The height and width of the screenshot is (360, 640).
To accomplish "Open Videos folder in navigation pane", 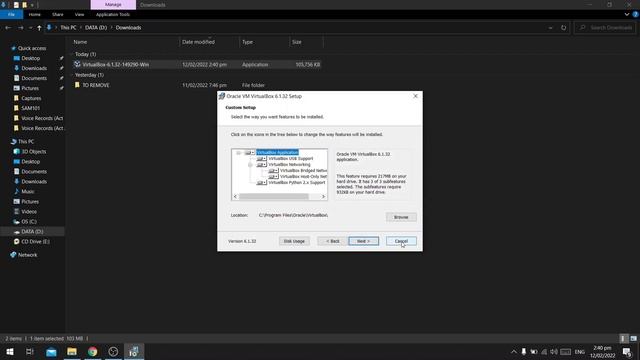I will point(29,212).
